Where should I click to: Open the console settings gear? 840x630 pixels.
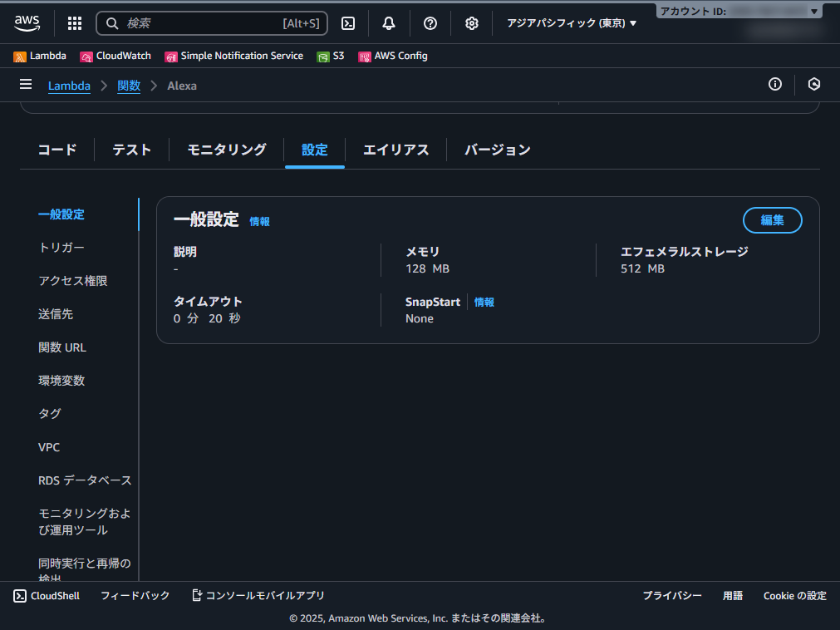pyautogui.click(x=471, y=23)
